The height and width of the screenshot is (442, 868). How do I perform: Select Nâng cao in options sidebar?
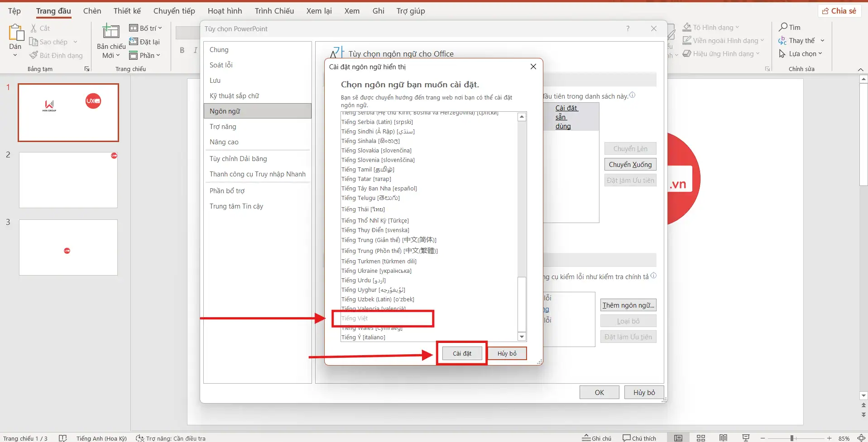click(x=224, y=142)
